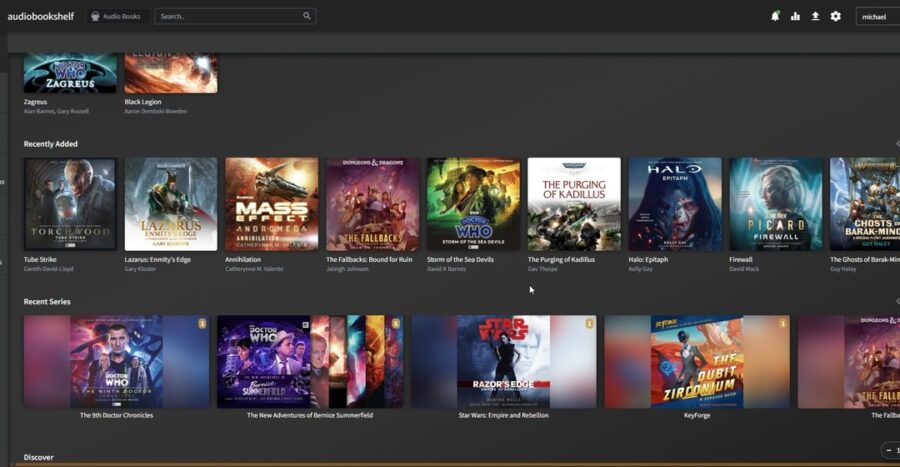The image size is (900, 467).
Task: Open the Black Legion book cover
Action: click(x=171, y=73)
